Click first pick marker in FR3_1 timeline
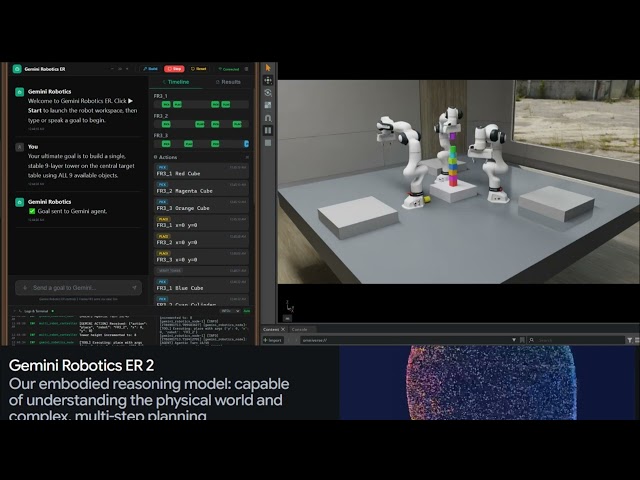The width and height of the screenshot is (640, 480). [166, 104]
